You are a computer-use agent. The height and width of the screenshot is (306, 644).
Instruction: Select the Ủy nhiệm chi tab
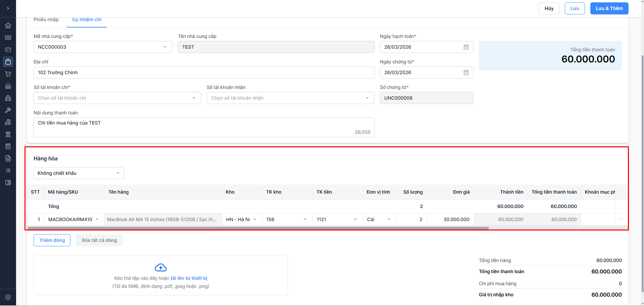click(x=87, y=19)
